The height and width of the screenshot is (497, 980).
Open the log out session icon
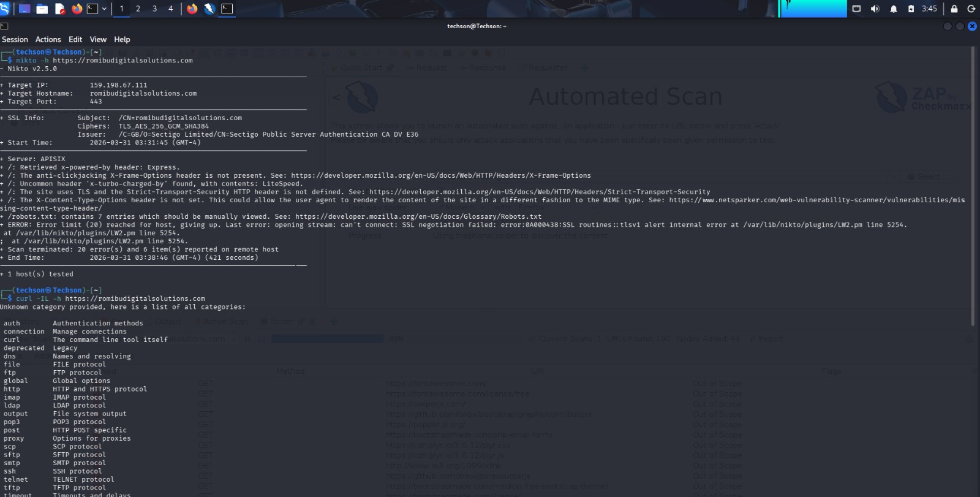pos(971,9)
